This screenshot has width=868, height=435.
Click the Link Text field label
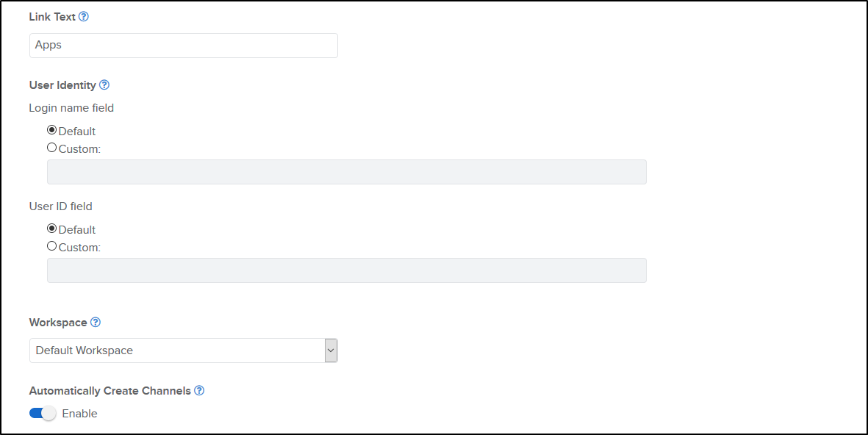click(52, 16)
